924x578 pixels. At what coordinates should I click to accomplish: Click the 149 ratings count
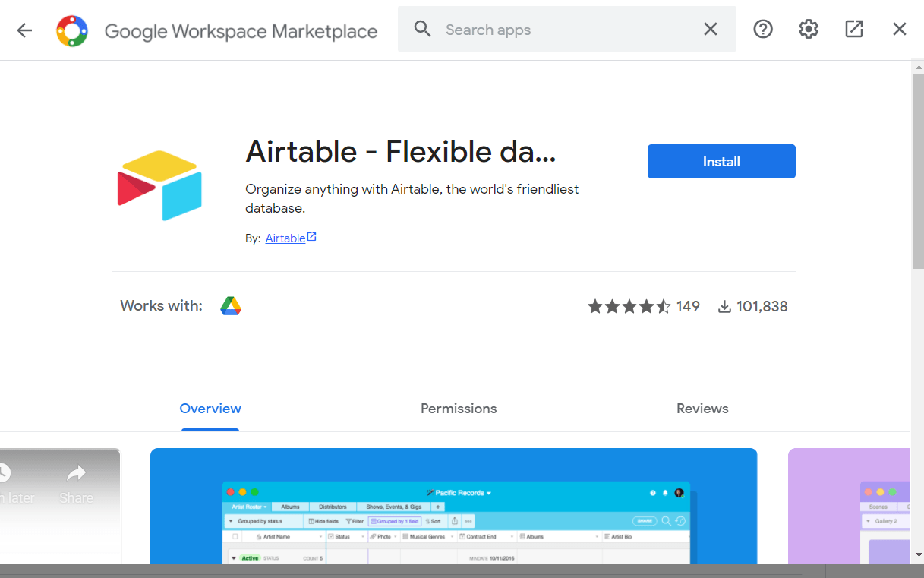688,307
